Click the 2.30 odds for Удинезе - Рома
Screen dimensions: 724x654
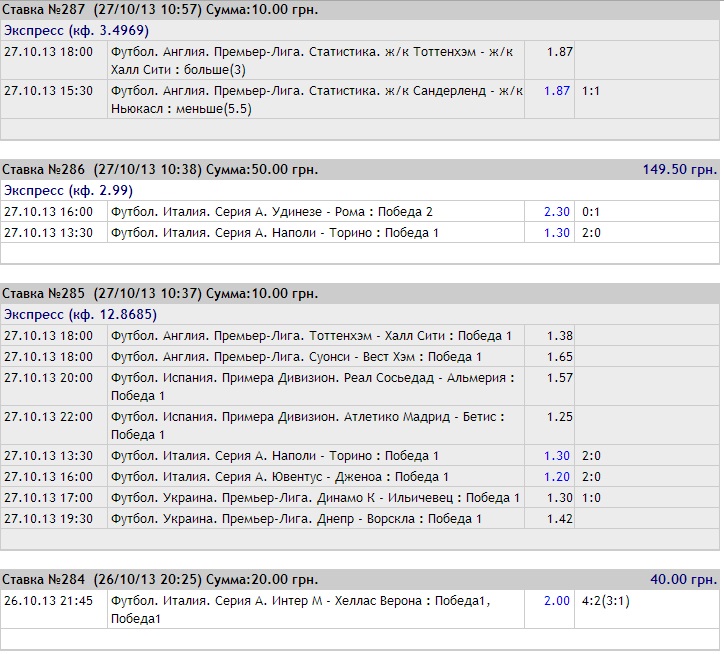click(556, 212)
